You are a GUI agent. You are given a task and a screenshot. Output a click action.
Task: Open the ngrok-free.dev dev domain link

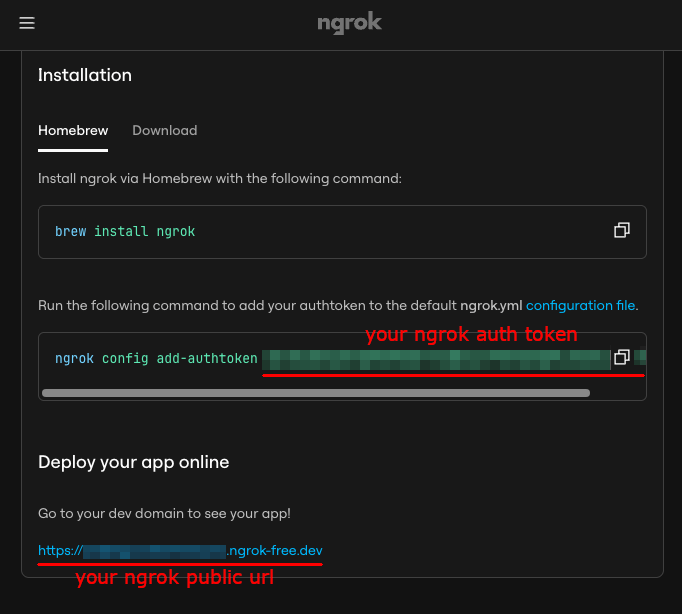click(180, 551)
